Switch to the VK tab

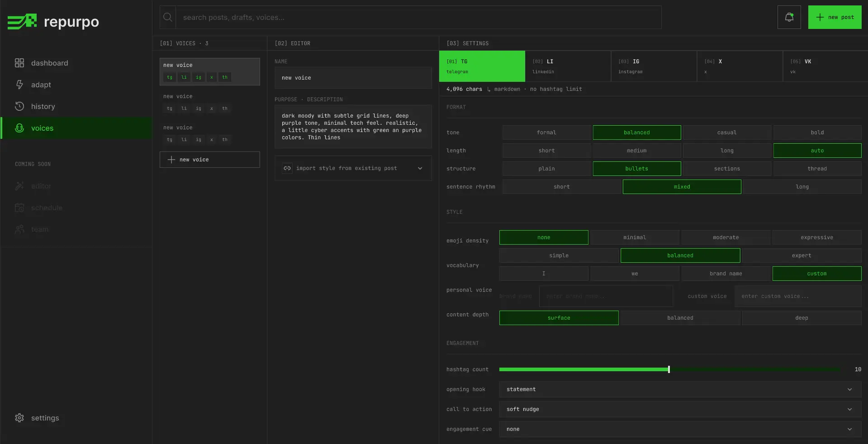825,66
